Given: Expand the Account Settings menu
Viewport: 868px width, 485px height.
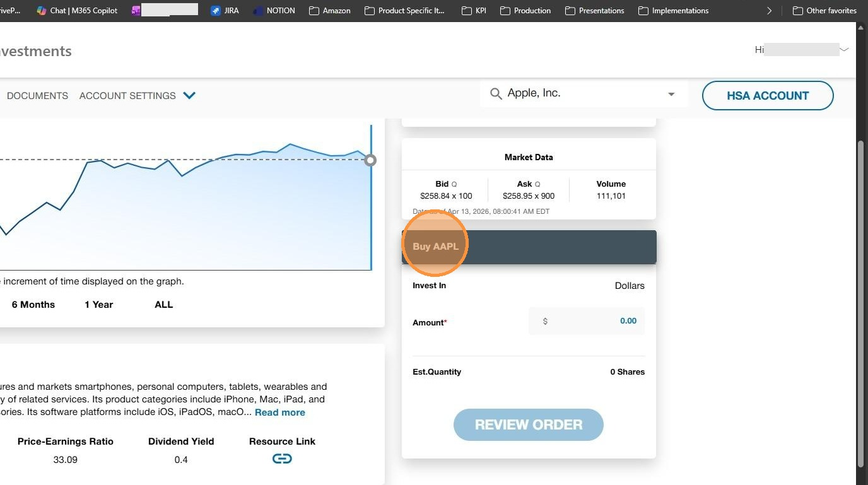Looking at the screenshot, I should (138, 96).
